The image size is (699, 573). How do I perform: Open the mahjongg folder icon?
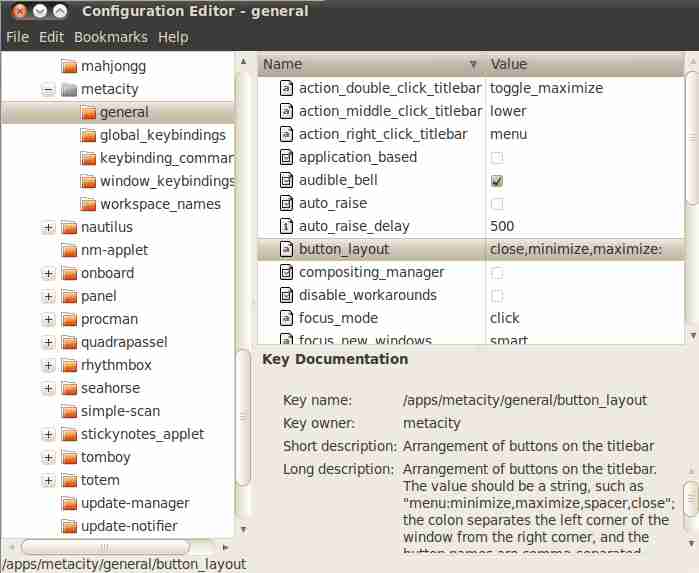click(69, 66)
